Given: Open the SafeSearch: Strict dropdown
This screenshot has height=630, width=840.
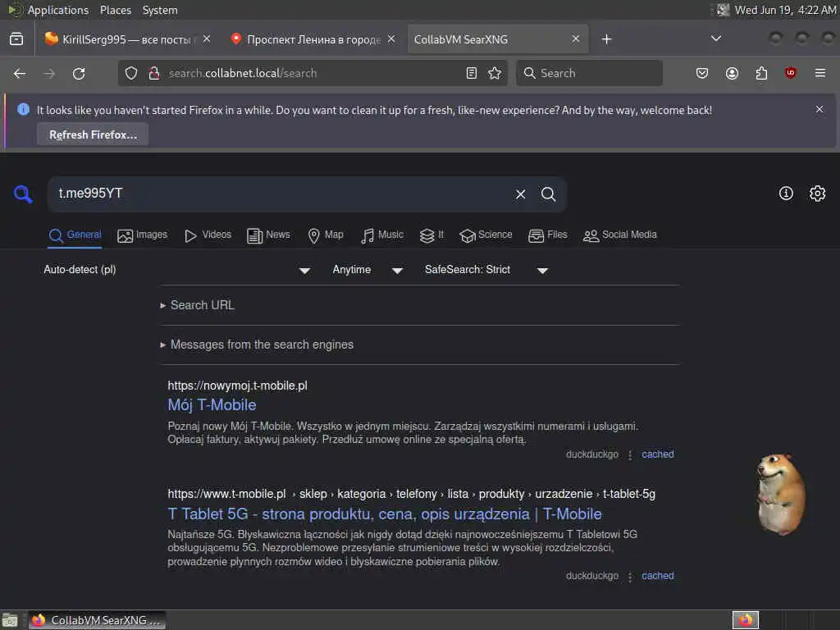Looking at the screenshot, I should click(x=486, y=270).
